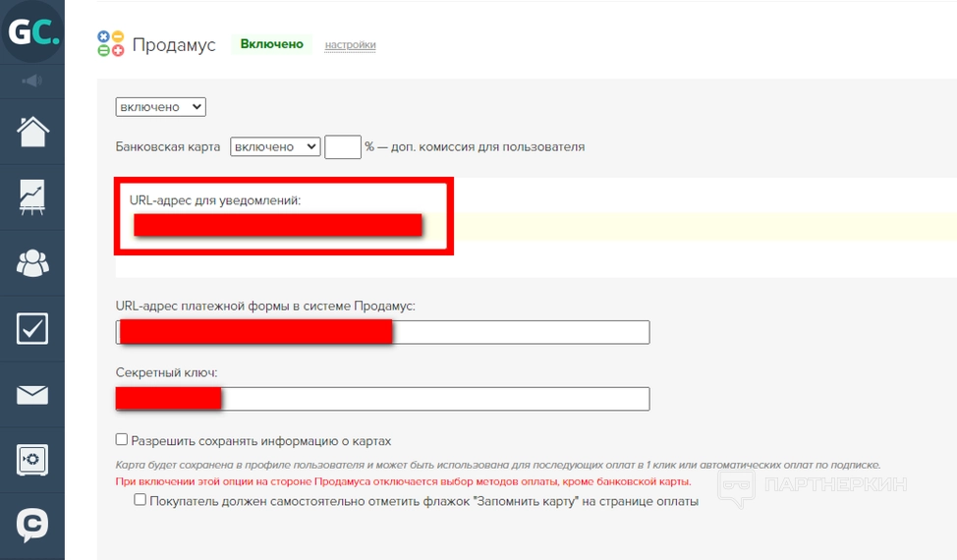Open chat bubble icon in sidebar
The width and height of the screenshot is (957, 560).
click(x=32, y=525)
